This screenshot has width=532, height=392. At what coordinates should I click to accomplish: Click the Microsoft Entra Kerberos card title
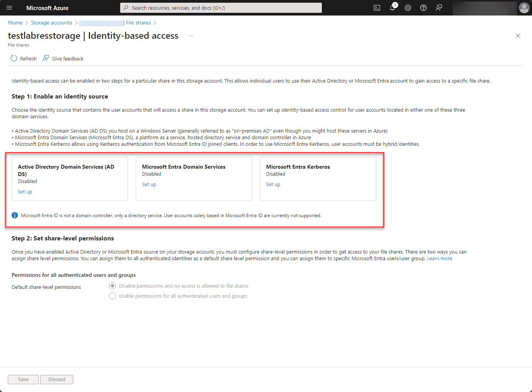pyautogui.click(x=298, y=167)
